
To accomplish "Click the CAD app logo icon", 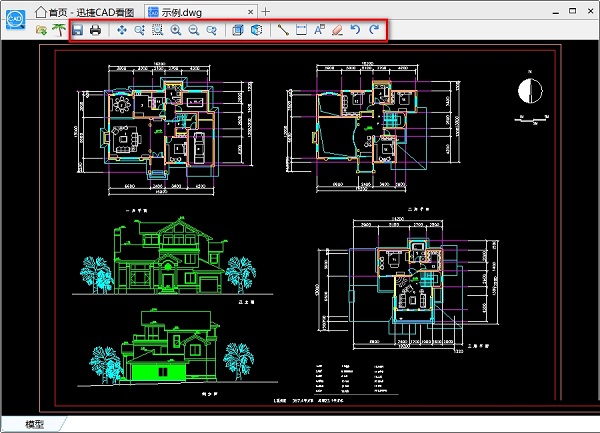I will pos(16,19).
